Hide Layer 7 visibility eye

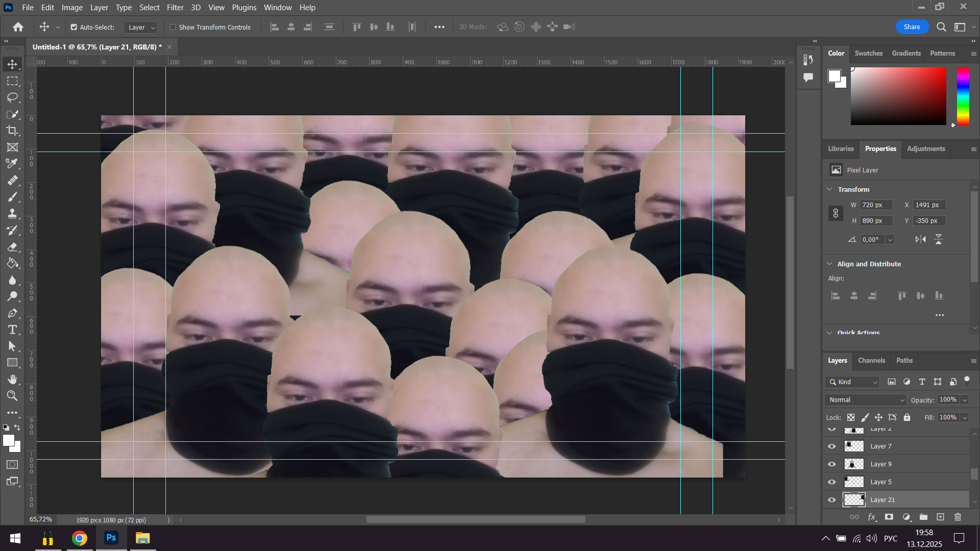(x=831, y=446)
